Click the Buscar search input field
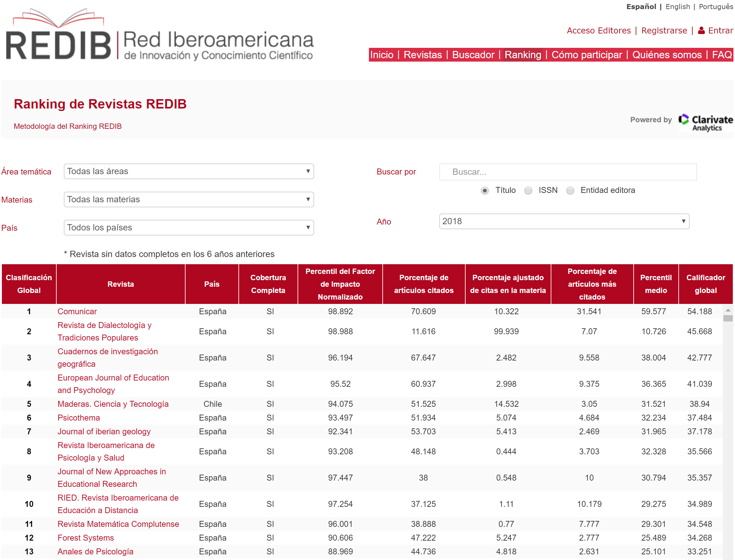This screenshot has height=560, width=735. coord(568,172)
